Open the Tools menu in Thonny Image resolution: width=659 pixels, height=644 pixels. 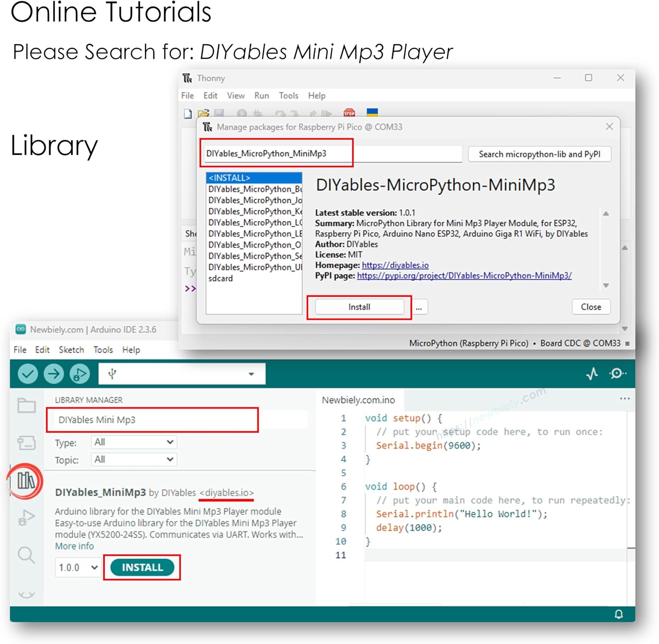[x=288, y=96]
